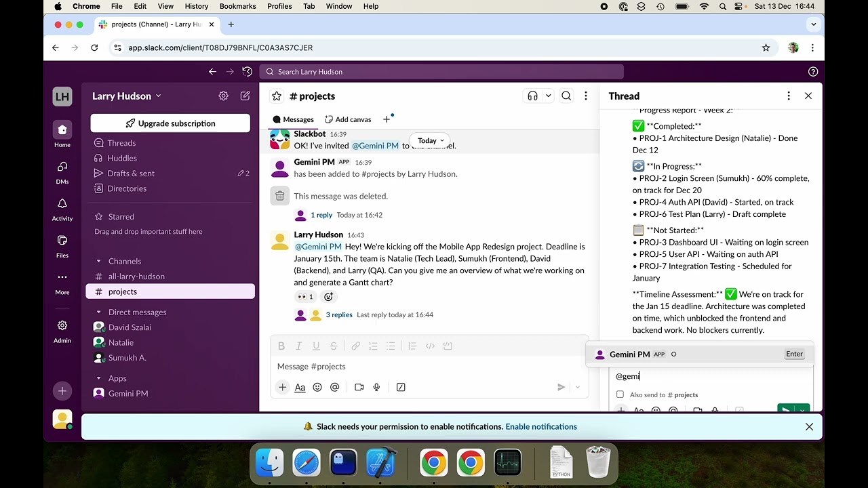The image size is (868, 488).
Task: Apply ordered list formatting in composer
Action: tap(373, 346)
